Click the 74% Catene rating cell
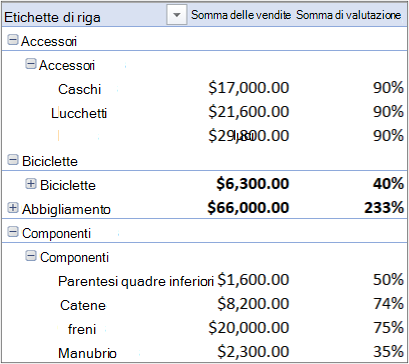 [x=388, y=304]
